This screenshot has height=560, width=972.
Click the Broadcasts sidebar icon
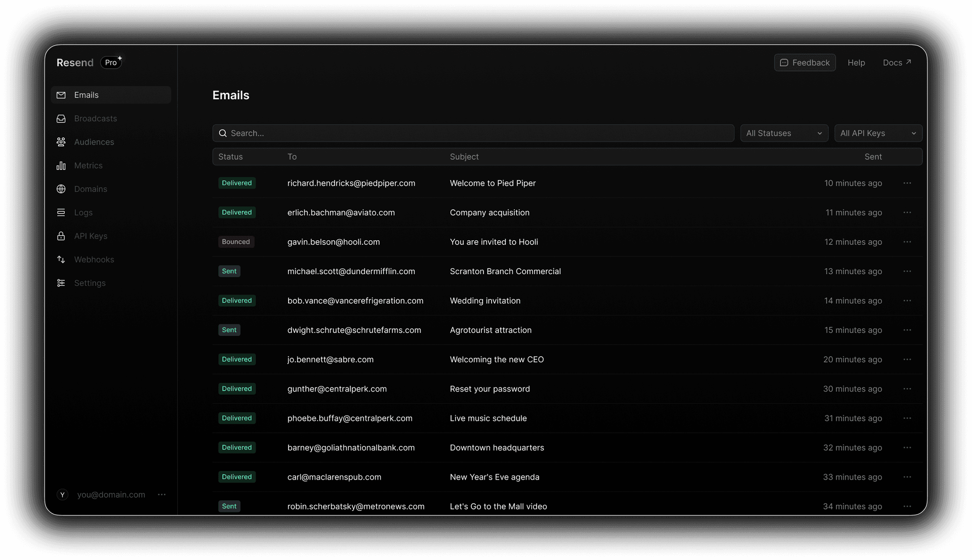point(61,118)
